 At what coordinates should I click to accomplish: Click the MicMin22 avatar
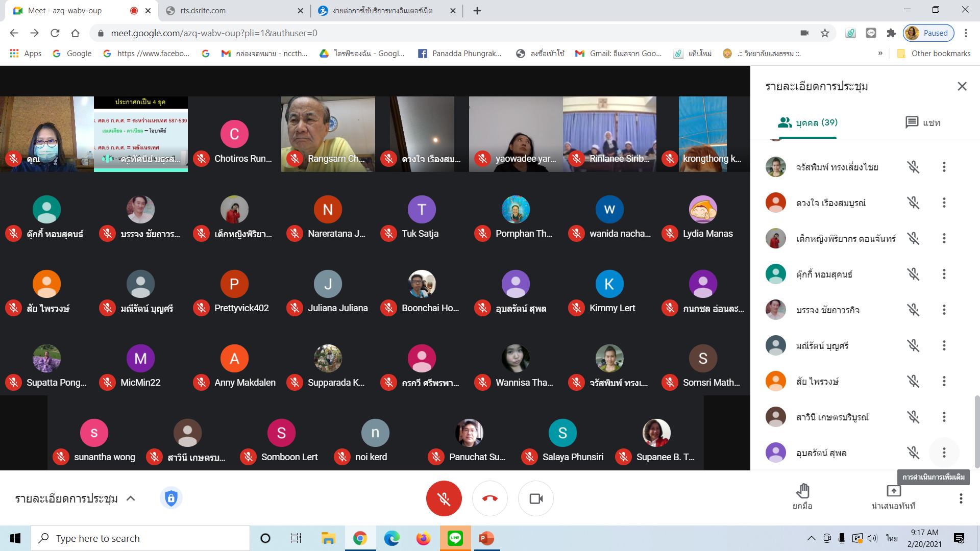point(140,358)
